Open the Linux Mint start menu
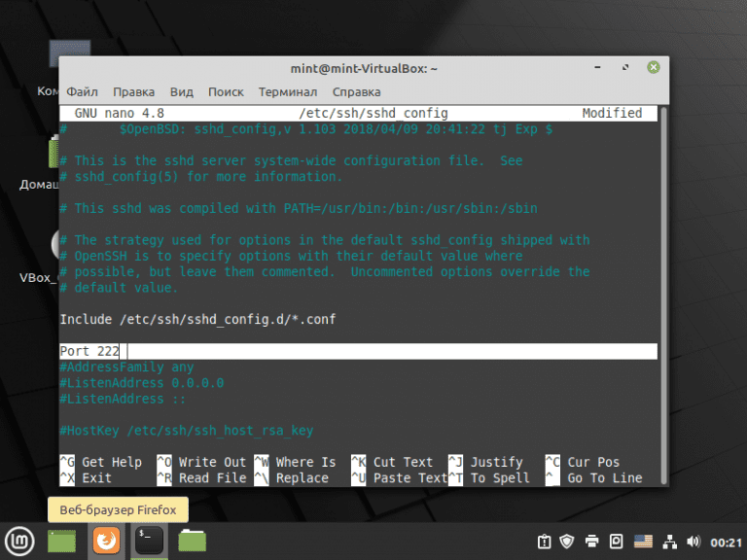This screenshot has width=747, height=560. tap(19, 542)
